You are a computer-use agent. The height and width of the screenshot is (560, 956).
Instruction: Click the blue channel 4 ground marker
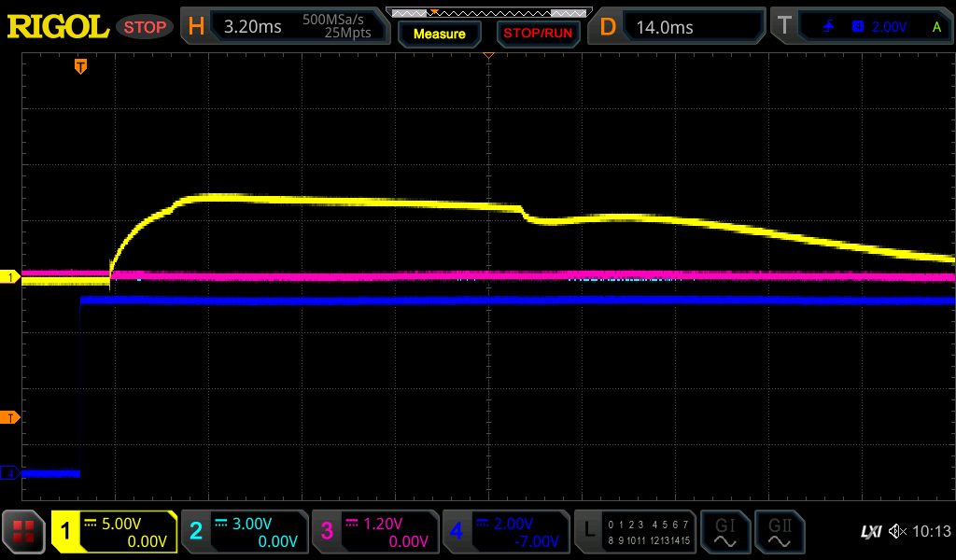tap(10, 473)
